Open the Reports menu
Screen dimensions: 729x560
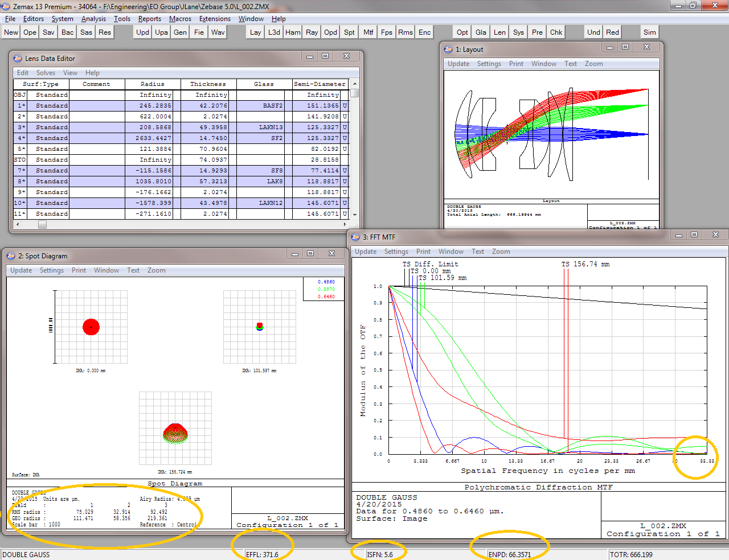tap(149, 19)
